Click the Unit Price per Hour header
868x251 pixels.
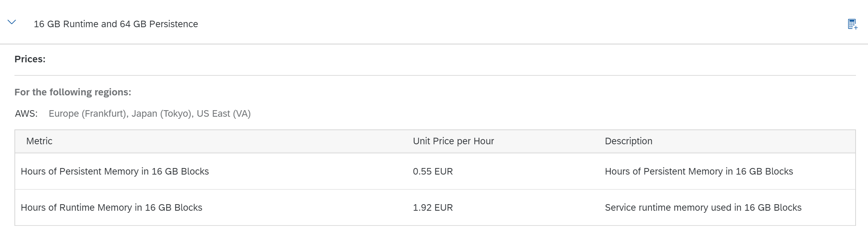(x=453, y=141)
